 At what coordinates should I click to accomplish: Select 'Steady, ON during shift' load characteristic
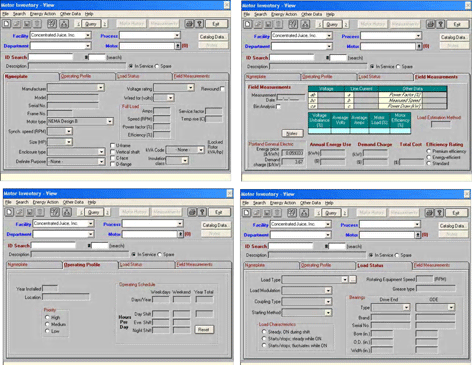[264, 332]
